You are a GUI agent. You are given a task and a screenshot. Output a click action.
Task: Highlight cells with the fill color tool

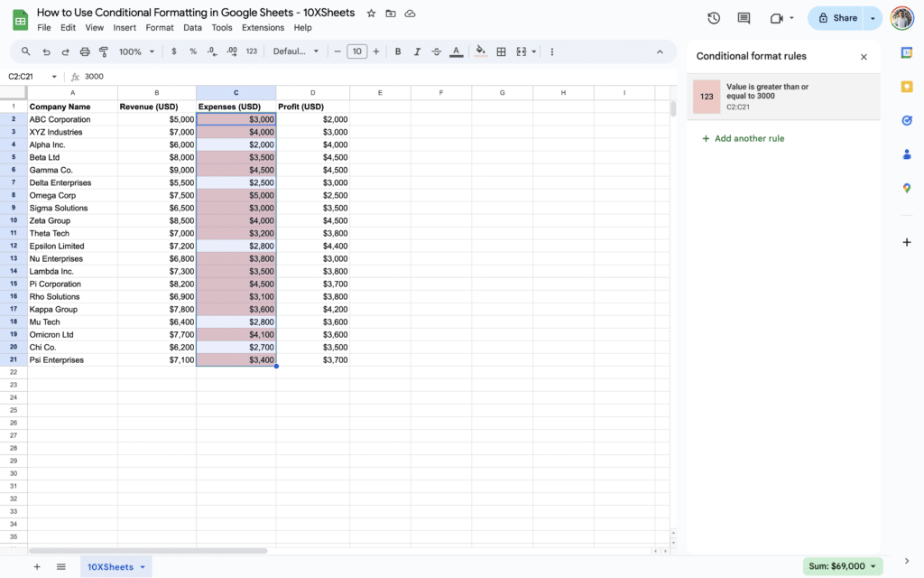point(479,51)
